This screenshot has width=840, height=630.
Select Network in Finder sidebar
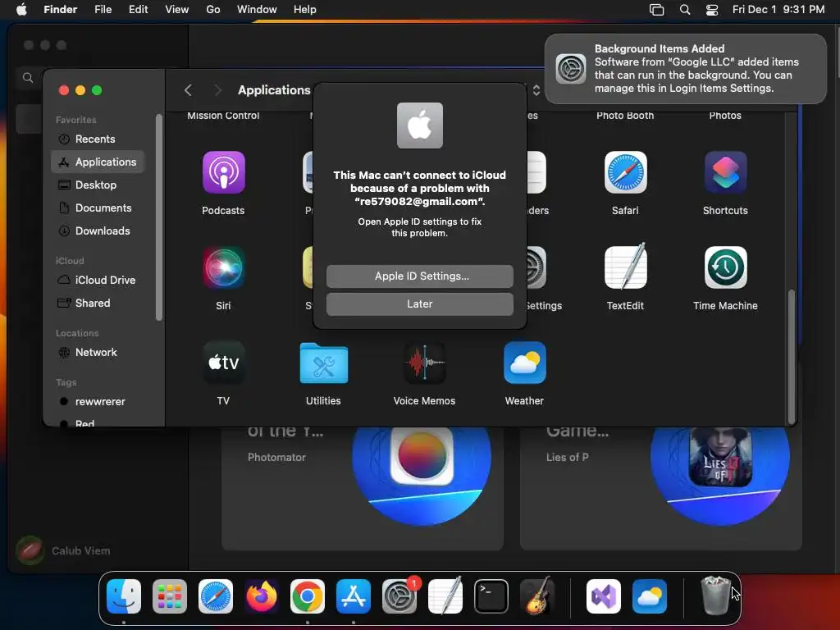[x=98, y=353]
